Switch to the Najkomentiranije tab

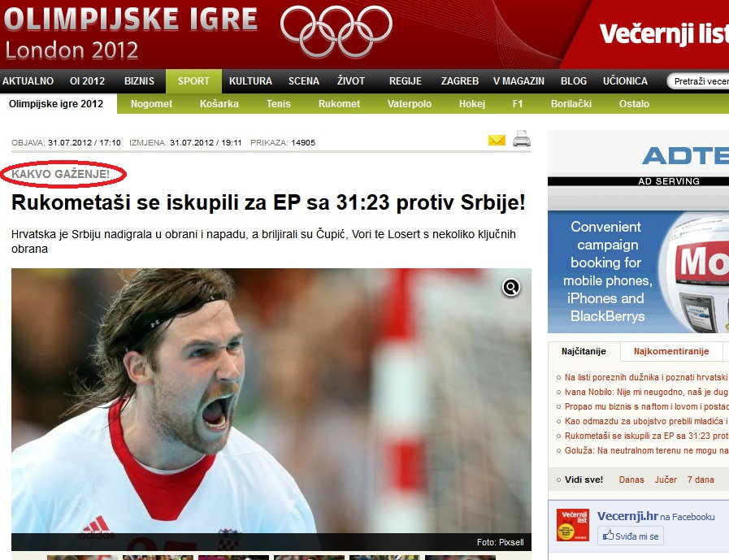coord(670,351)
